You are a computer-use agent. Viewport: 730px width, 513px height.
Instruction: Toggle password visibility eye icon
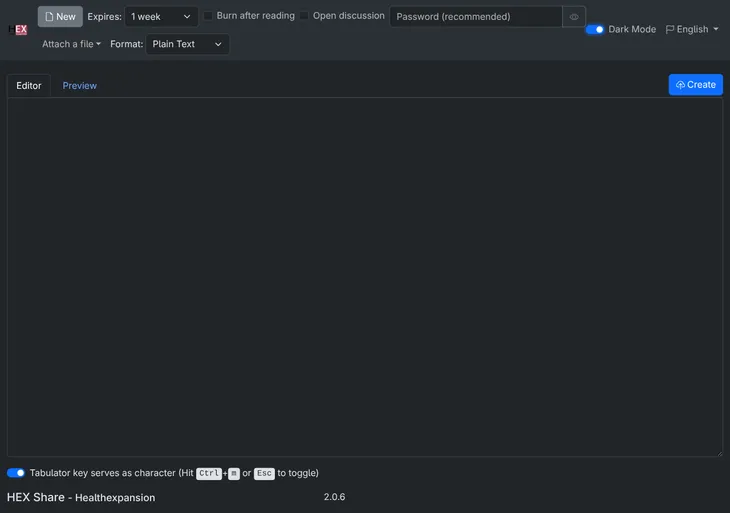574,17
